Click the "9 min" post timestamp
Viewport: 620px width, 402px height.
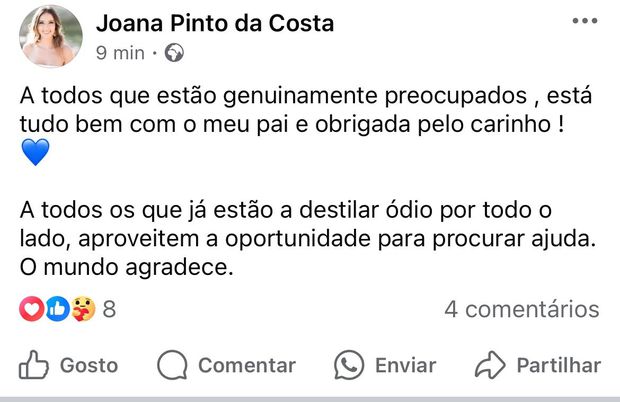pos(120,53)
